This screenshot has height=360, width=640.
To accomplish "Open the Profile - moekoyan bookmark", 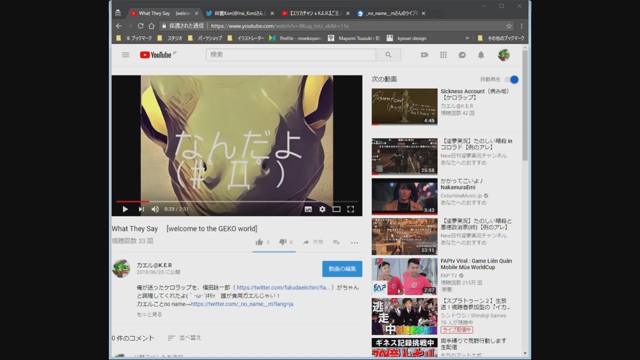I will click(x=296, y=38).
